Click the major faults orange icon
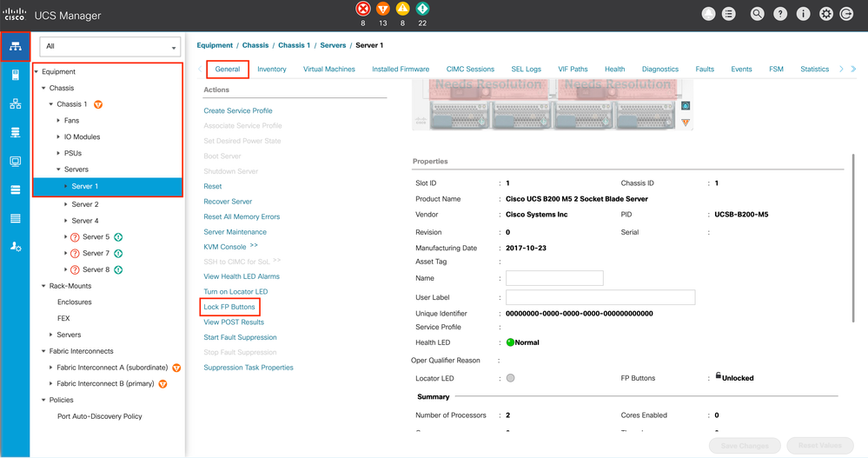868x458 pixels. pos(383,9)
